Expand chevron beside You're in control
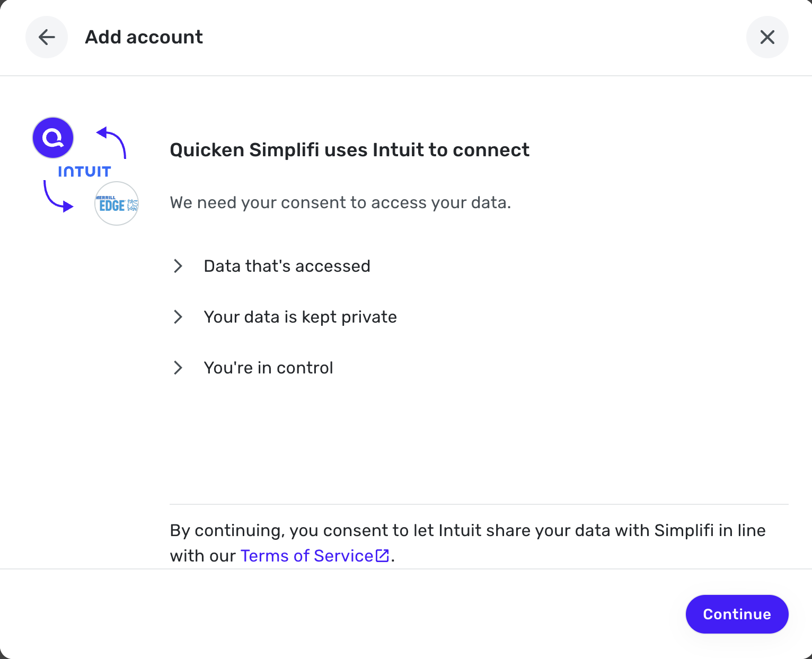Screen dimensions: 812x659 click(x=178, y=368)
